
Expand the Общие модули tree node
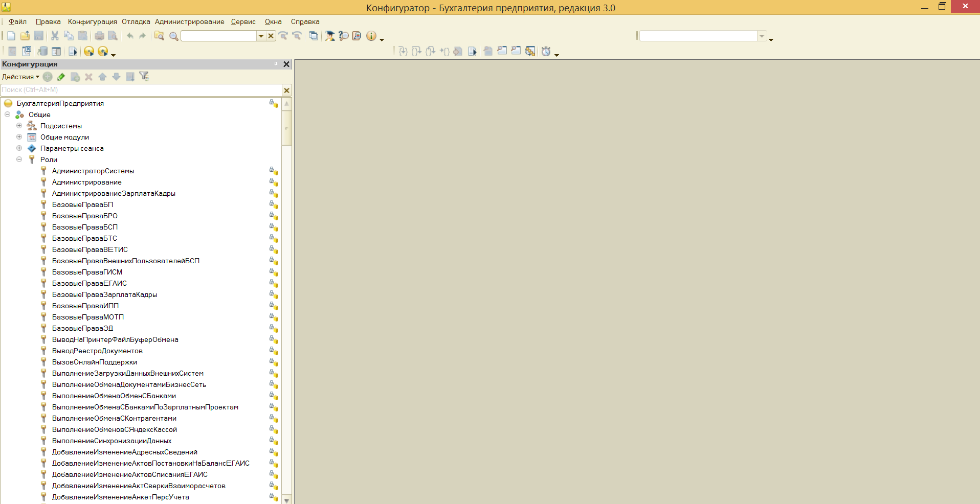tap(19, 137)
